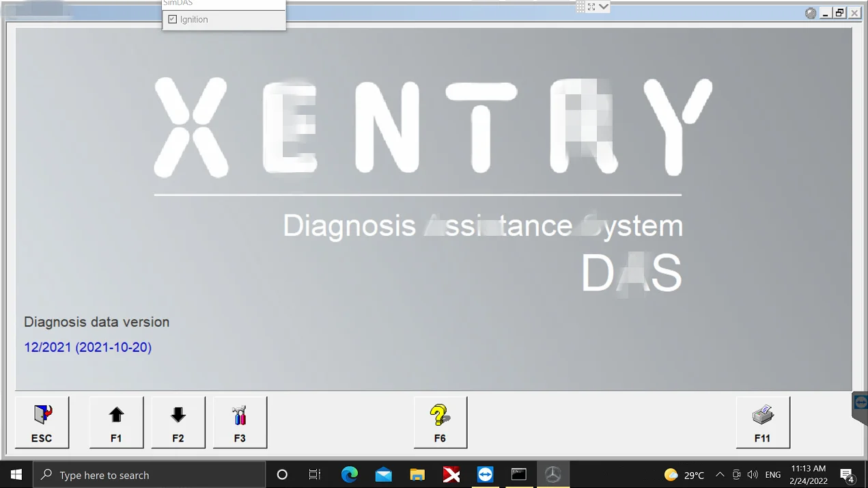Click the diagnosis data version 12/2021 text
This screenshot has width=868, height=488.
tap(87, 347)
